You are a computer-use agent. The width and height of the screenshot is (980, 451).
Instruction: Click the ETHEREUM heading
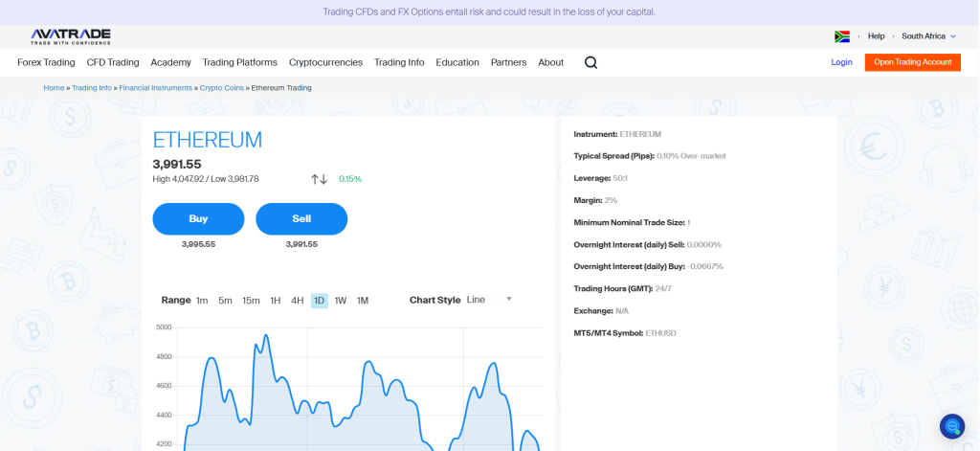coord(208,140)
